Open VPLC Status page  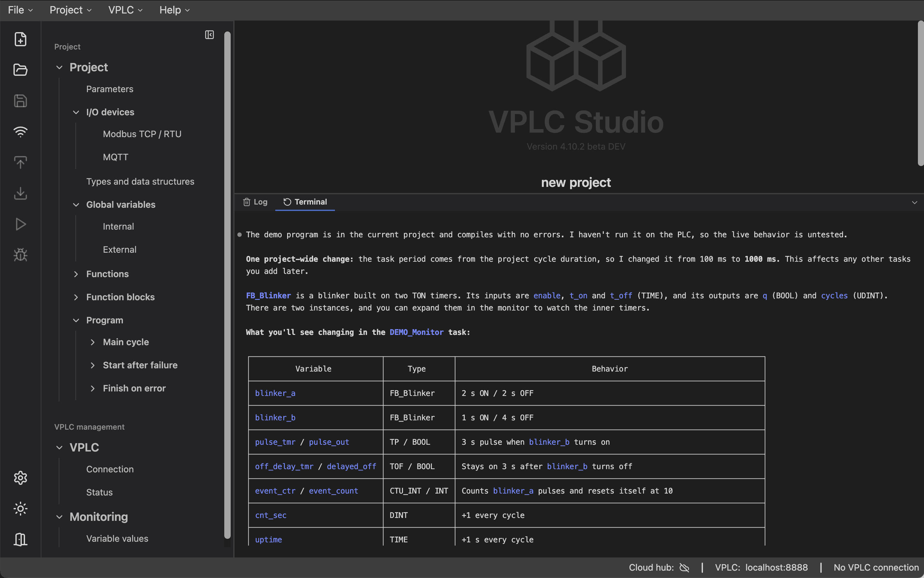[99, 492]
